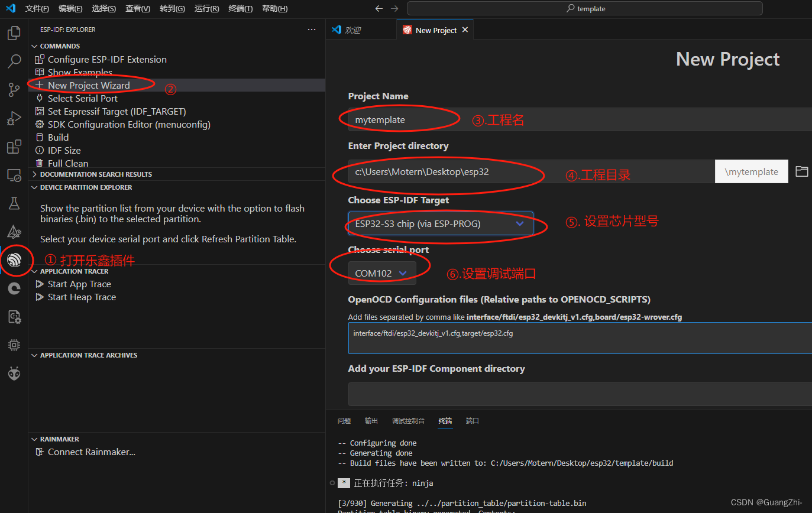812x513 pixels.
Task: Open the 转到(G) menu
Action: [172, 8]
